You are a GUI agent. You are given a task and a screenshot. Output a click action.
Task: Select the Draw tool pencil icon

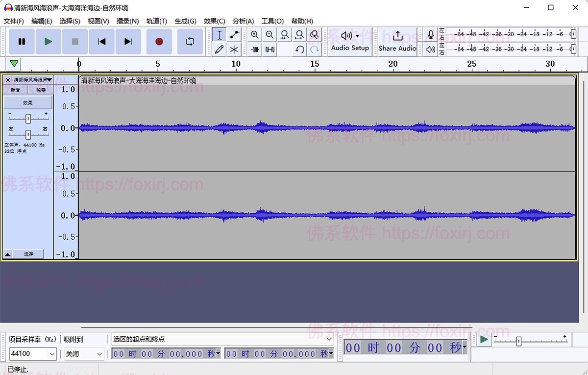point(219,49)
